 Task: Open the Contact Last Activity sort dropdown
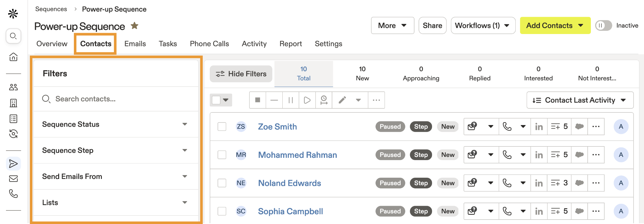[x=580, y=100]
